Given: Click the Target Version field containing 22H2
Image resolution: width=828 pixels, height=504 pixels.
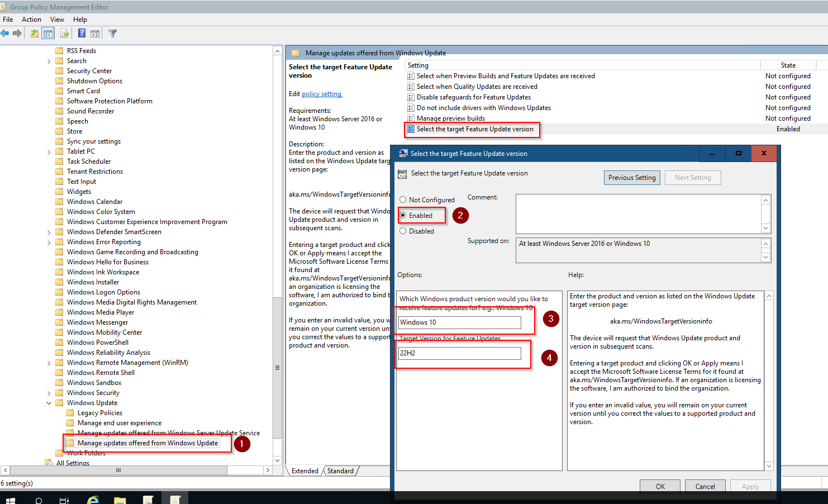Looking at the screenshot, I should coord(459,353).
